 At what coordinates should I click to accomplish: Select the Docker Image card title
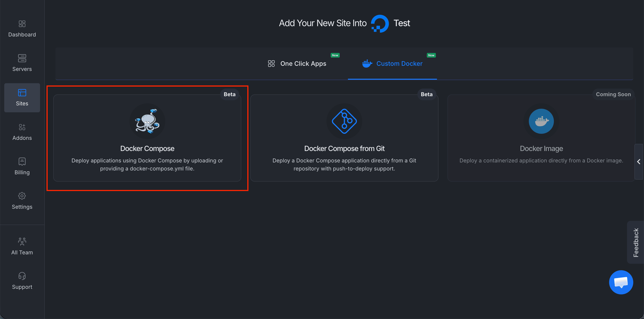click(x=541, y=149)
